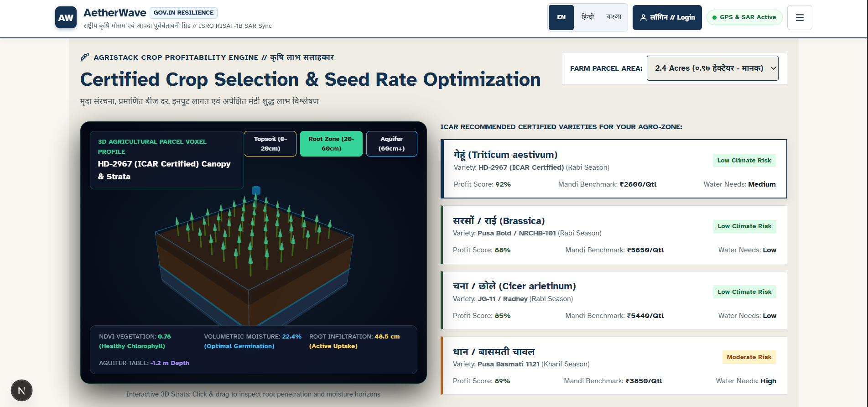Select the चना / छोले (Cicer arietinum) card

(614, 300)
